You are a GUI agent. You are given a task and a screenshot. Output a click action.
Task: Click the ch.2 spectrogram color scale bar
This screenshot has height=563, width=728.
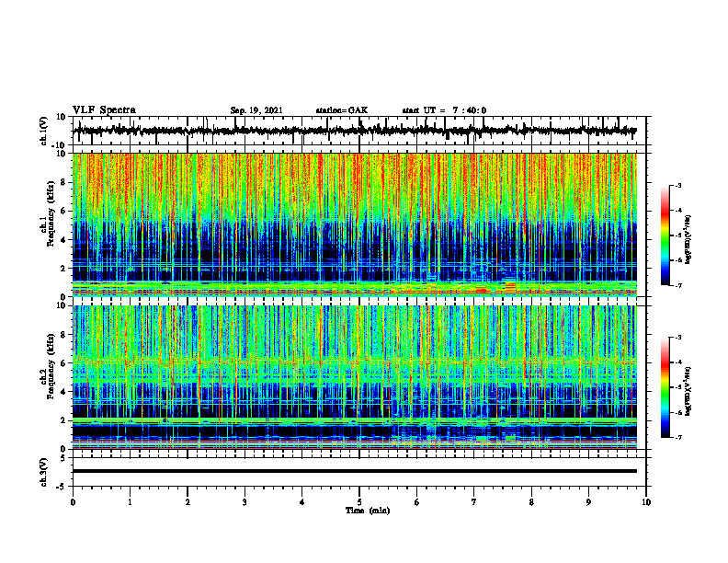(x=665, y=387)
